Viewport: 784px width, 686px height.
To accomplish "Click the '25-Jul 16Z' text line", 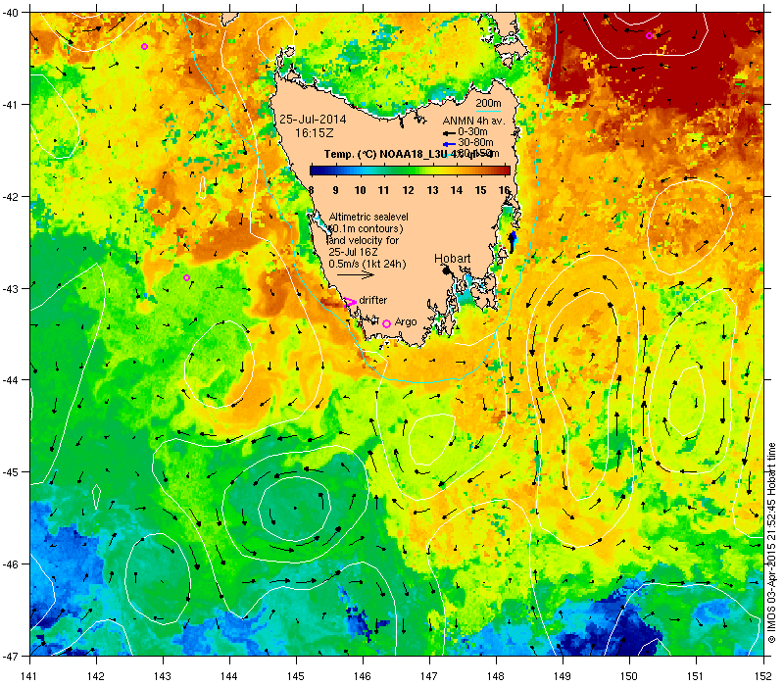I will pos(353,252).
